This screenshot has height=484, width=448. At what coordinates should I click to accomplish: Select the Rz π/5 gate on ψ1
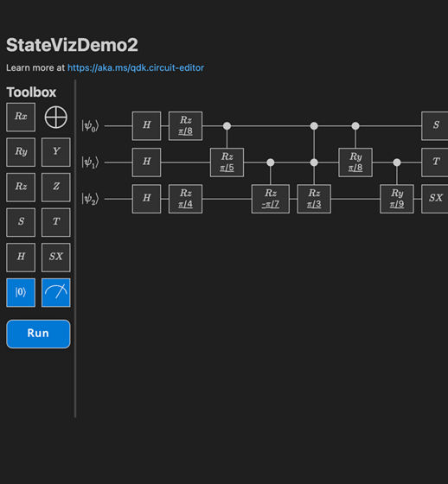coord(227,162)
